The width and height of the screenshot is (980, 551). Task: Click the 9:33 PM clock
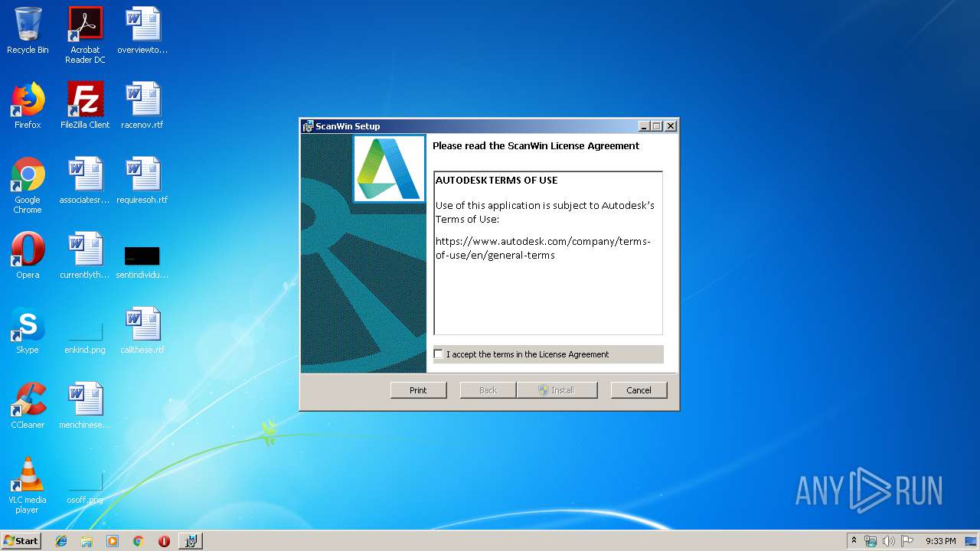(940, 541)
